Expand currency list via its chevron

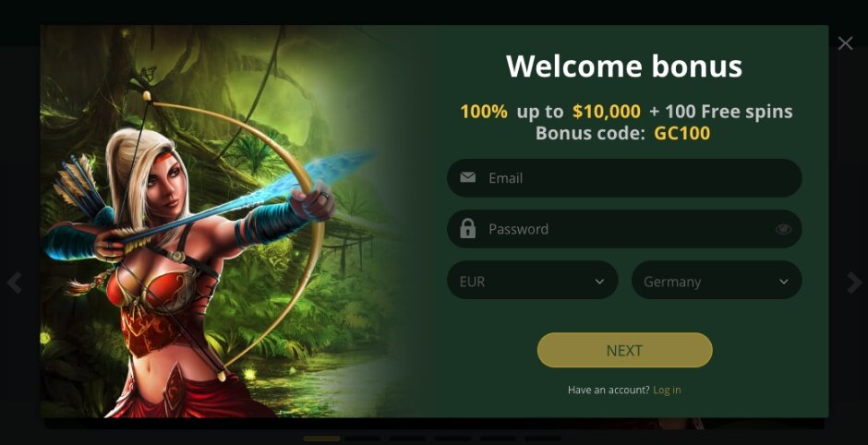pyautogui.click(x=599, y=282)
